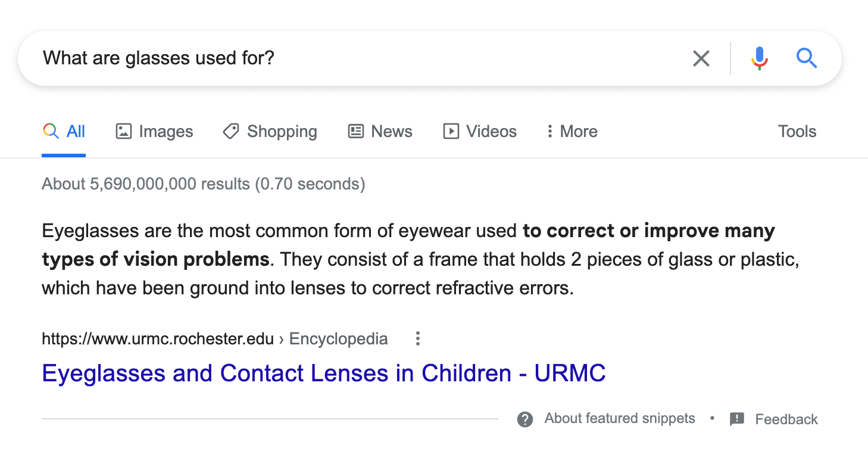Viewport: 868px width, 454px height.
Task: Open the Tools options
Action: tap(797, 132)
